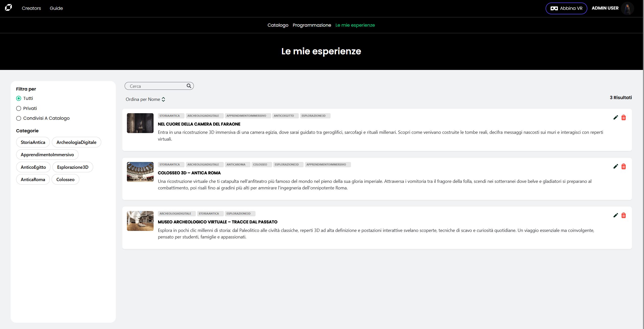Open the platform home via the logo

pos(9,8)
